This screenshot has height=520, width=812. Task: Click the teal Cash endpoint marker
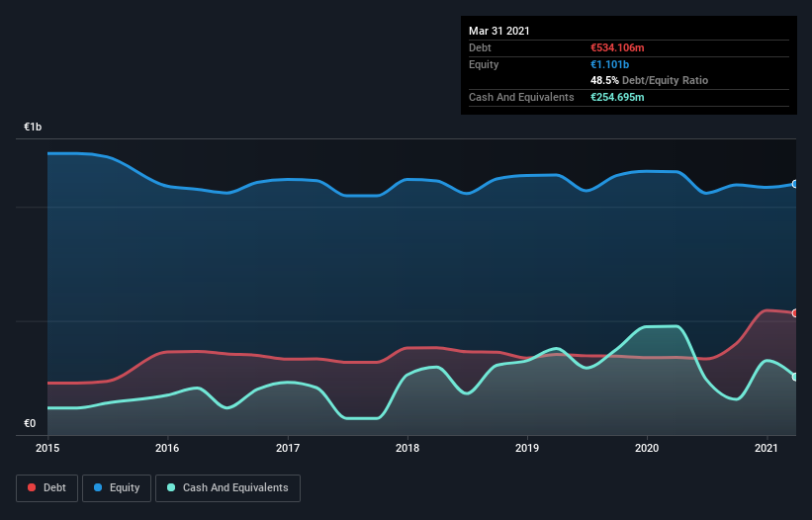(x=795, y=377)
